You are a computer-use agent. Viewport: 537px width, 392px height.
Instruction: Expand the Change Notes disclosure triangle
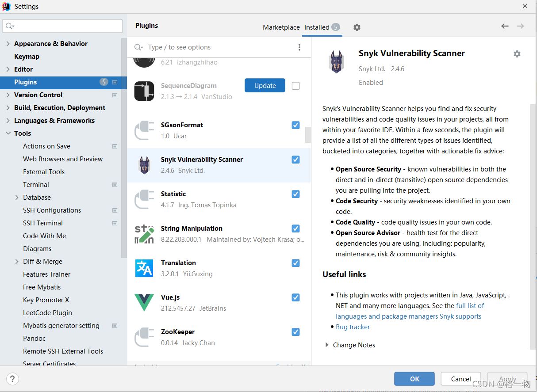click(327, 345)
